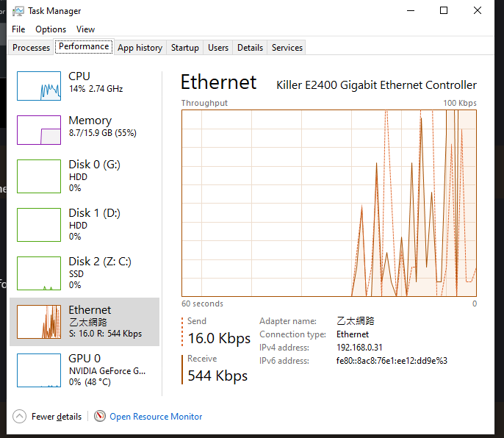The height and width of the screenshot is (438, 504).
Task: Switch to the App history tab
Action: click(140, 48)
